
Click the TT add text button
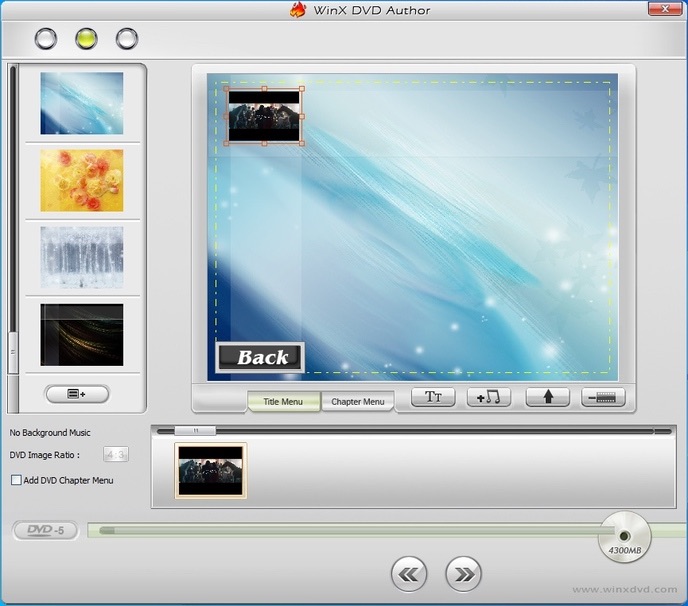[x=434, y=397]
